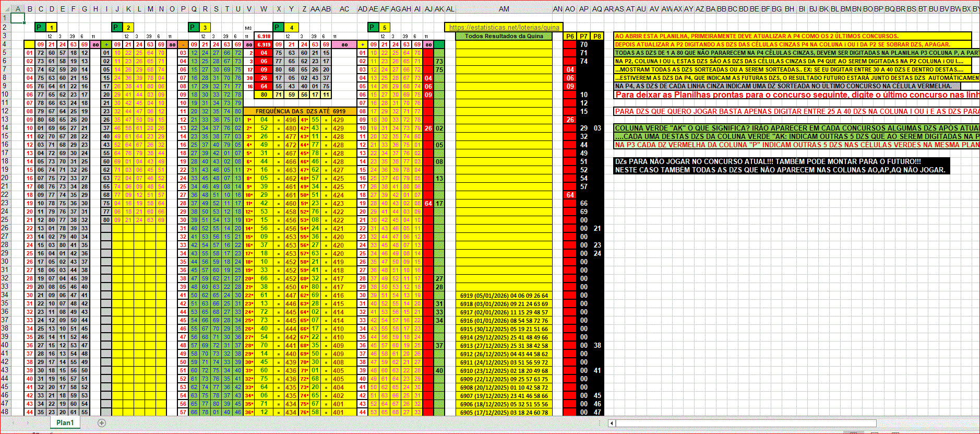
Task: Select column W header
Action: point(264,9)
